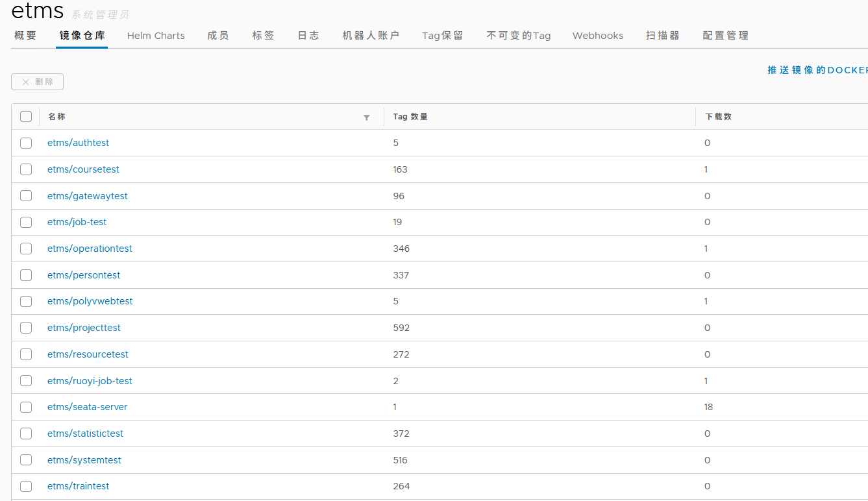Open the etms/polyvwebtest repository link
The height and width of the screenshot is (501, 868).
(90, 301)
